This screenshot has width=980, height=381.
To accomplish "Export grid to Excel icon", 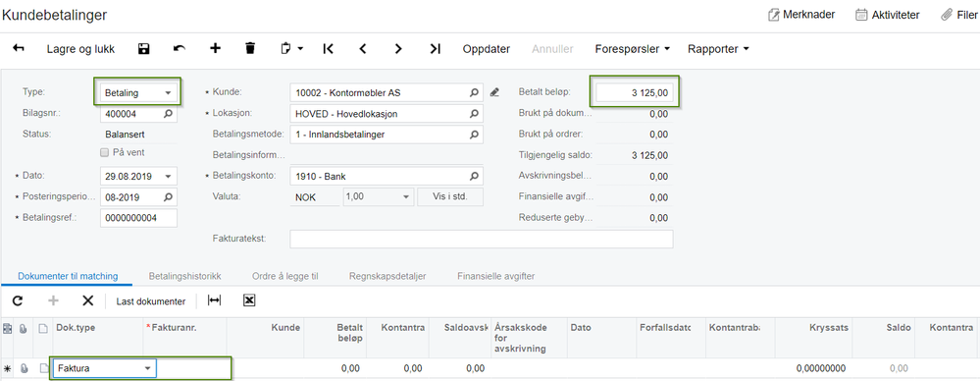I will (x=249, y=300).
